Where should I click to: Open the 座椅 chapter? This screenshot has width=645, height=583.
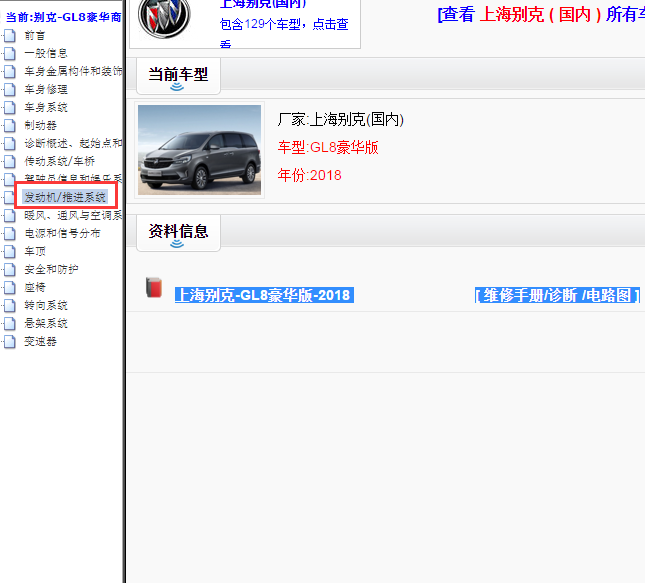pos(35,288)
